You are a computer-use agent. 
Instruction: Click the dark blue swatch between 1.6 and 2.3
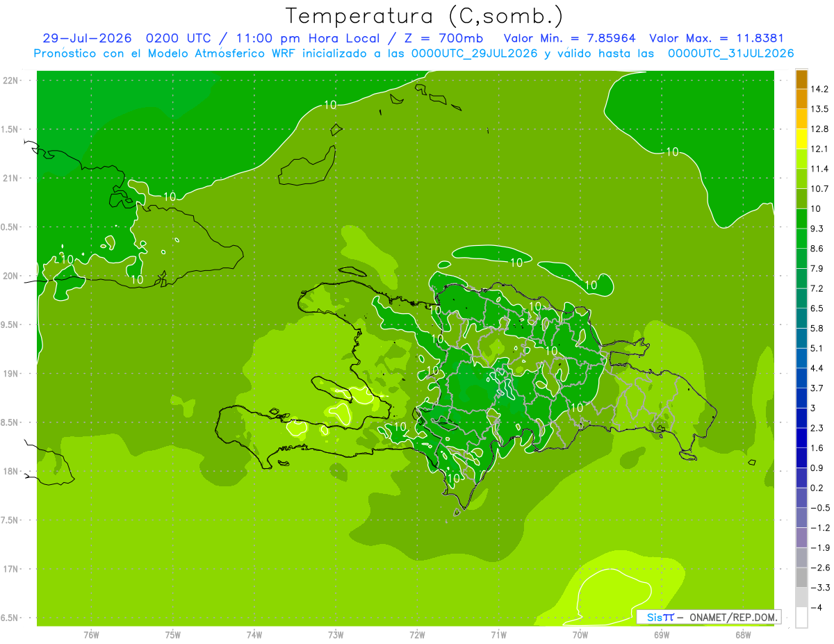[x=801, y=438]
